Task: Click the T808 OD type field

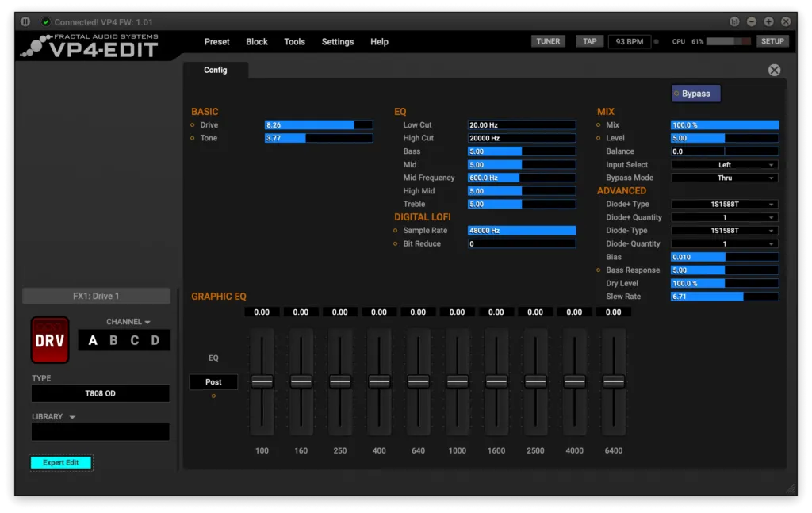Action: click(100, 393)
